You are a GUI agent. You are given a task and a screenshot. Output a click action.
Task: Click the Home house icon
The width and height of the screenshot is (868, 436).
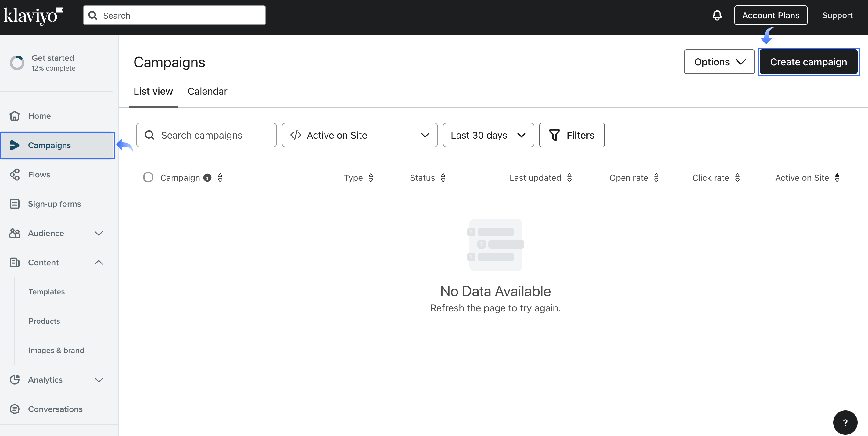(15, 116)
